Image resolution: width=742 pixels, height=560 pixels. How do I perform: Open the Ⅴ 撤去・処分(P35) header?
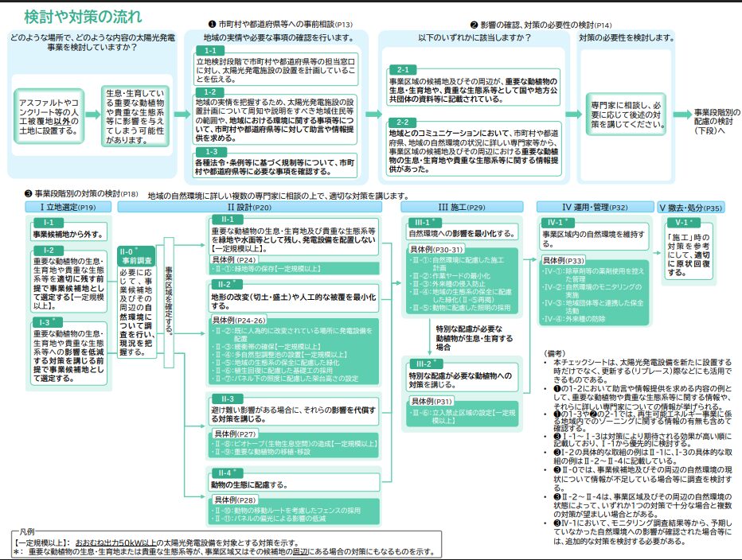pos(689,207)
